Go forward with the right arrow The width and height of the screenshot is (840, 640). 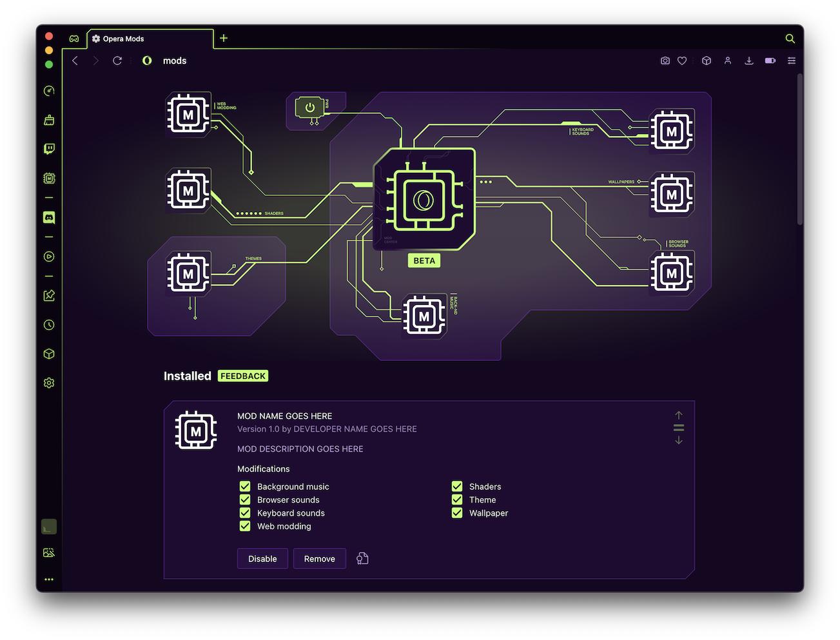(x=96, y=61)
